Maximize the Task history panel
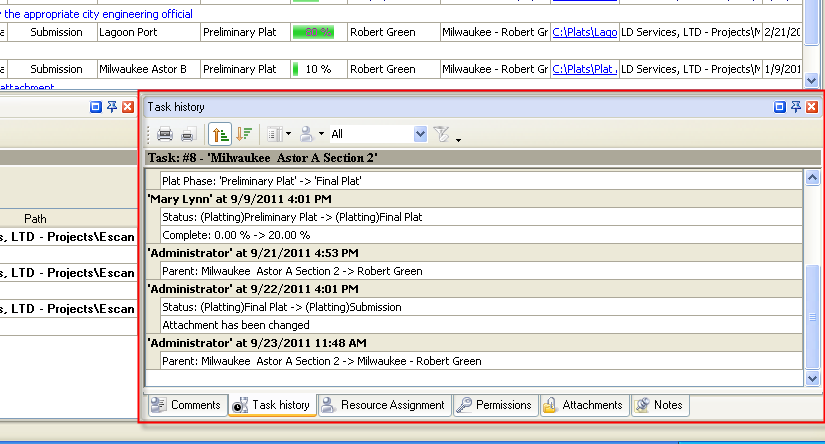Image resolution: width=825 pixels, height=444 pixels. pyautogui.click(x=781, y=106)
